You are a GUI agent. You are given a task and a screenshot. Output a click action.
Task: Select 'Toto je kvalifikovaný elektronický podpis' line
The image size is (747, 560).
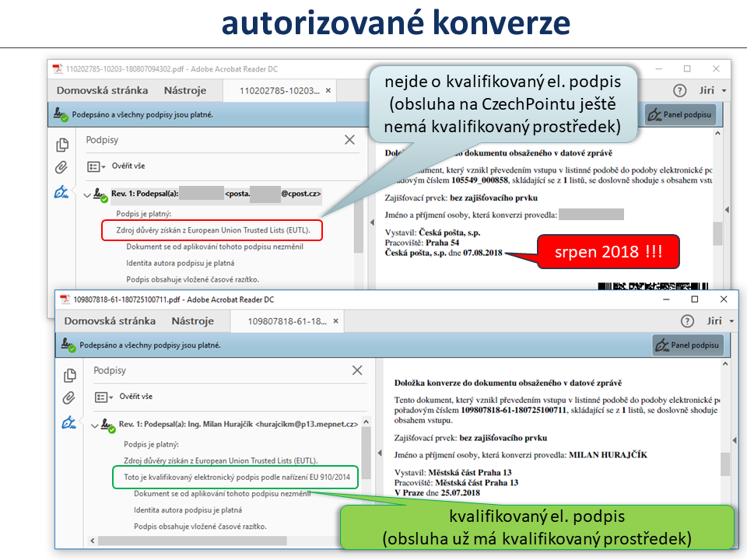(x=237, y=477)
